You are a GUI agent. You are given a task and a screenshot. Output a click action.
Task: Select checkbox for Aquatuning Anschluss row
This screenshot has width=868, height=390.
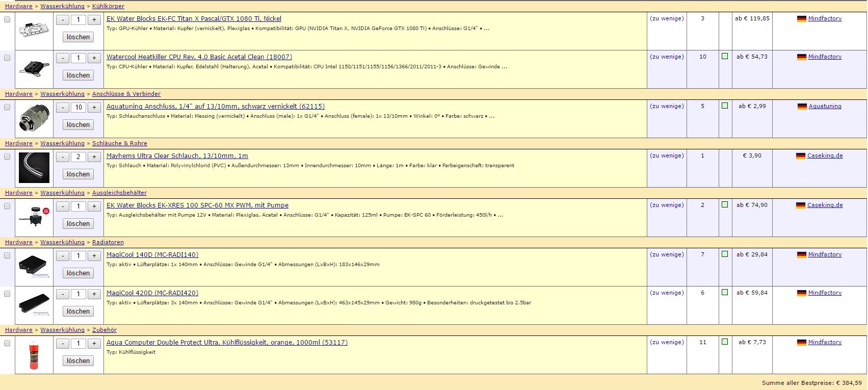(x=7, y=107)
